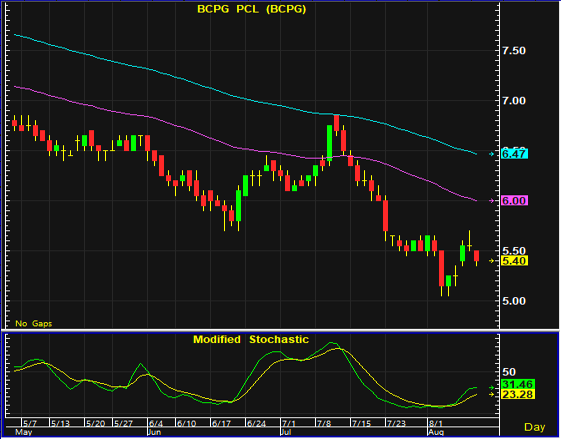Screen dimensions: 561x439
Task: Select the 6/4 date marker
Action: 156,424
